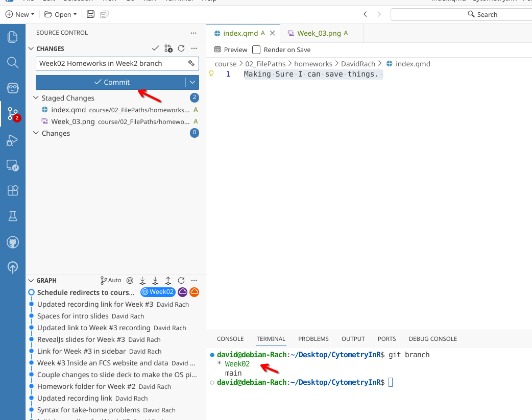Viewport: 532px width, 420px height.
Task: Collapse the Staged Changes section
Action: pos(36,98)
